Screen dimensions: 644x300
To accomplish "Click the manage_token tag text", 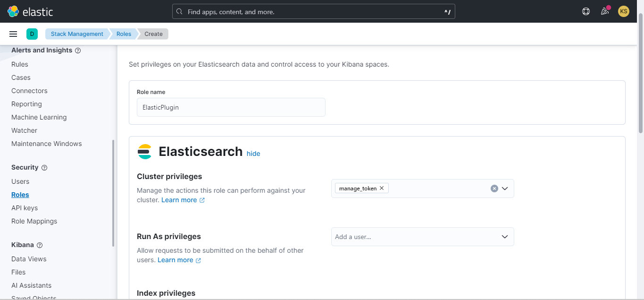I will (x=358, y=188).
